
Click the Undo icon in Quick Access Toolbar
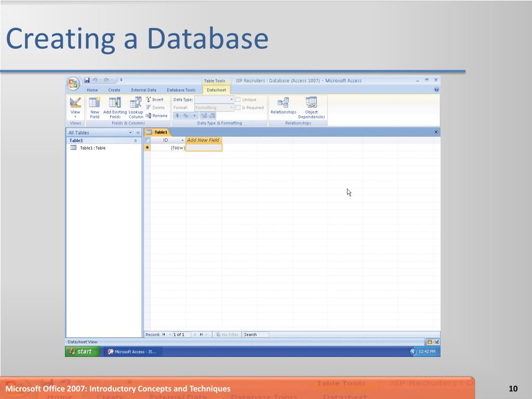coord(95,80)
